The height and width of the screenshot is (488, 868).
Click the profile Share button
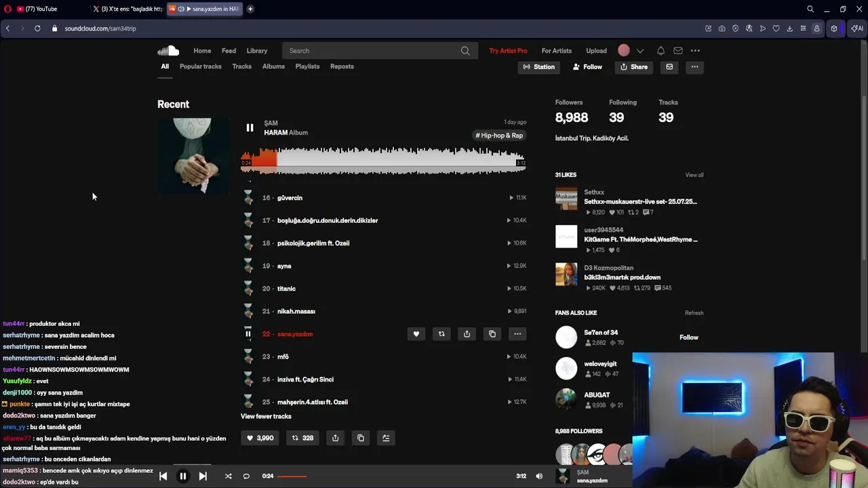[x=634, y=67]
